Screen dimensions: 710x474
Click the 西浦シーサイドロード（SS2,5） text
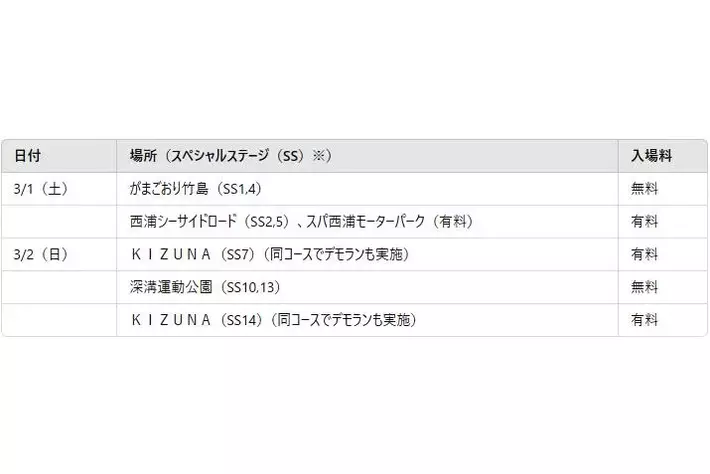[200, 221]
